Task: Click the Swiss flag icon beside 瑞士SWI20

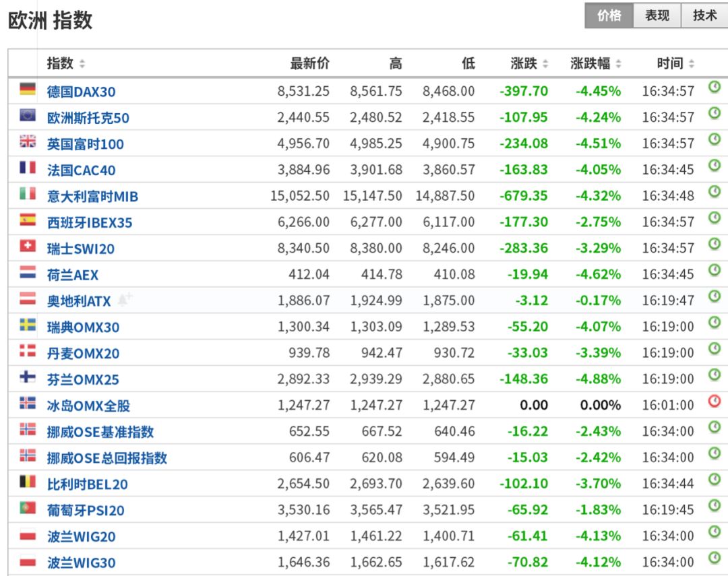Action: pyautogui.click(x=28, y=247)
